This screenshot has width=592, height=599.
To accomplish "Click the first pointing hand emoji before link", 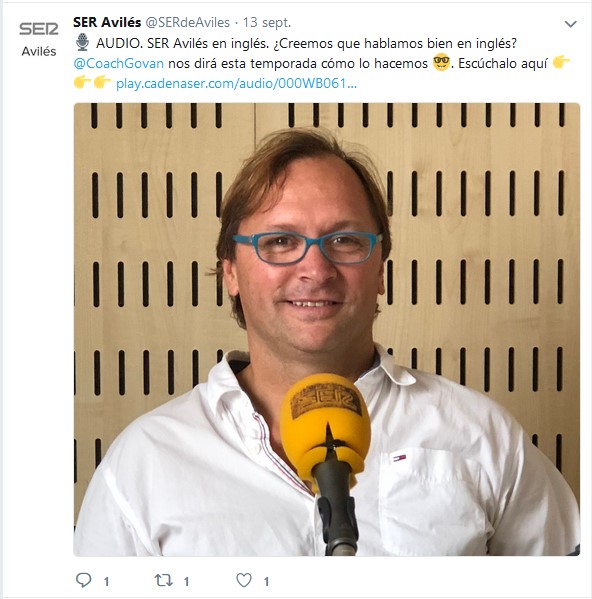I will click(82, 82).
